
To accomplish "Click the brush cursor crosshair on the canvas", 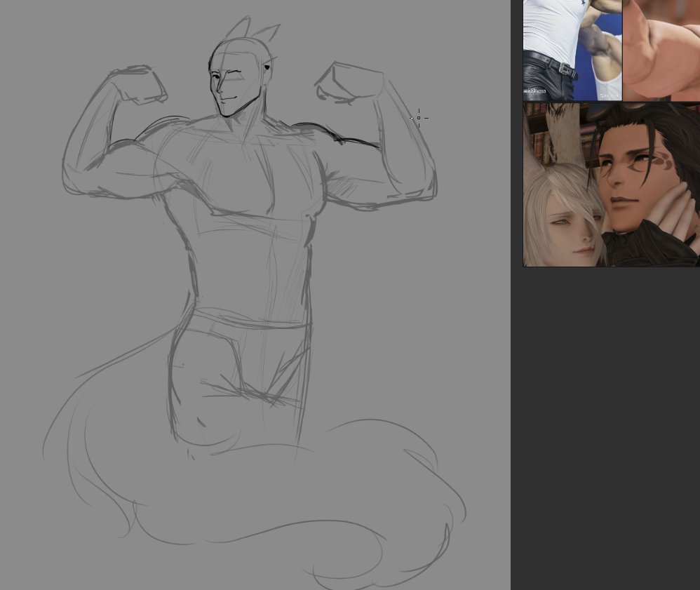I will pos(419,119).
